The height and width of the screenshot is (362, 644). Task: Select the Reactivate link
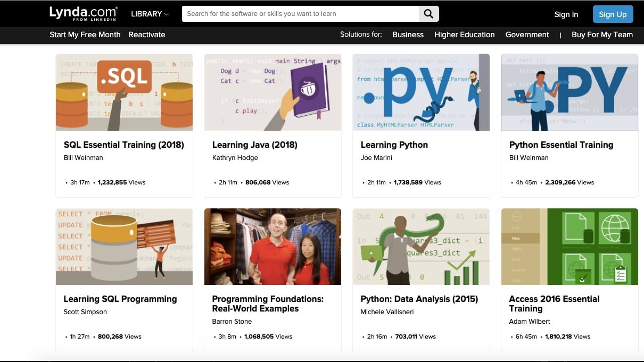click(x=147, y=35)
